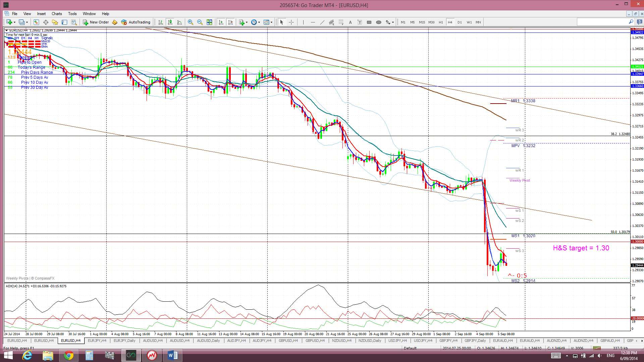Screen dimensions: 644x362
Task: Open Google Chrome from the taskbar
Action: [x=68, y=355]
